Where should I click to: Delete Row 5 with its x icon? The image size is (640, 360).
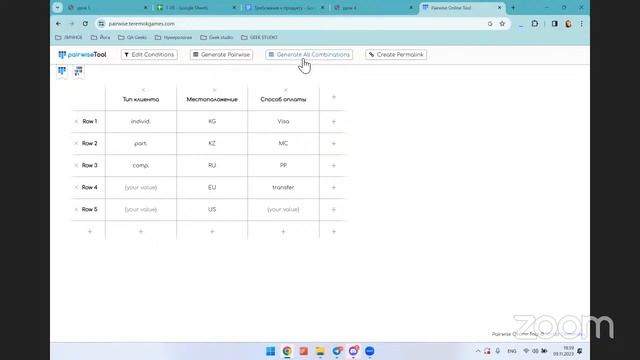point(76,210)
